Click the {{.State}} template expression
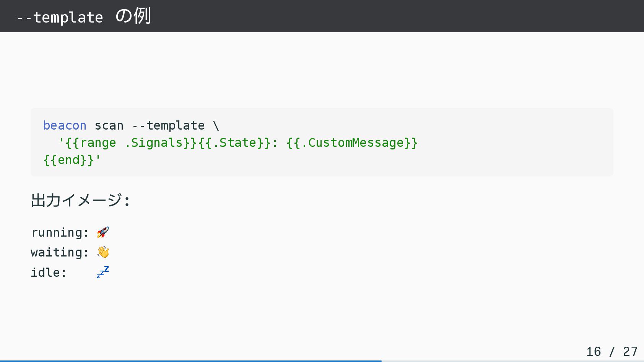This screenshot has width=644, height=362. (234, 143)
